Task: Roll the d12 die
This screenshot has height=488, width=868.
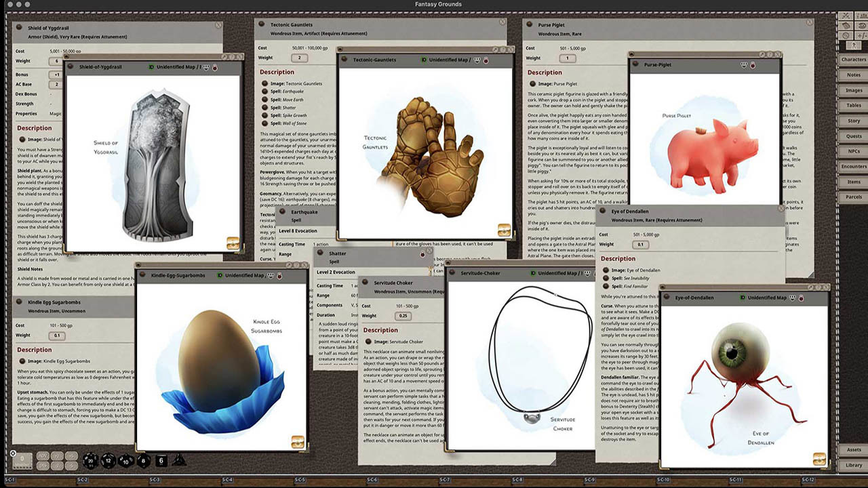Action: (x=108, y=462)
